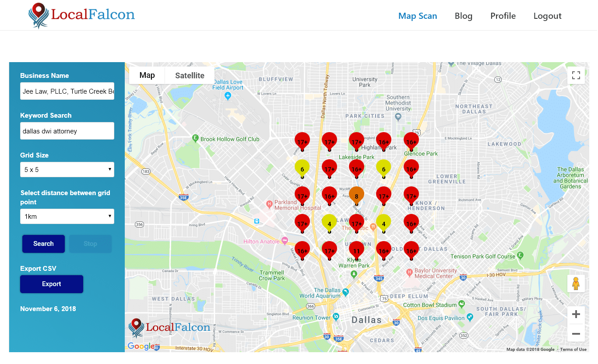This screenshot has width=598, height=364.
Task: Click the Dallas Love Field Airport icon
Action: click(228, 95)
